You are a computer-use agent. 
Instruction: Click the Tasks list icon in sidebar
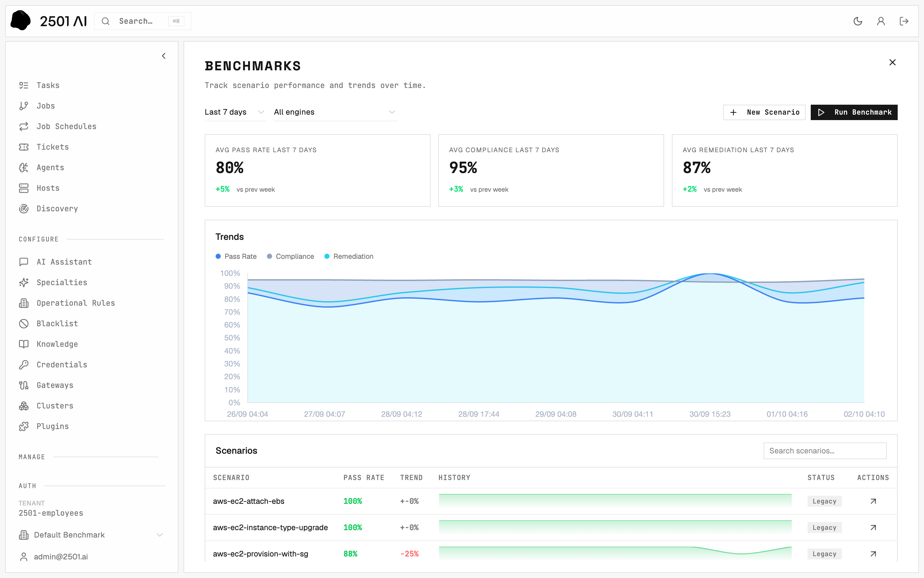[x=24, y=85]
